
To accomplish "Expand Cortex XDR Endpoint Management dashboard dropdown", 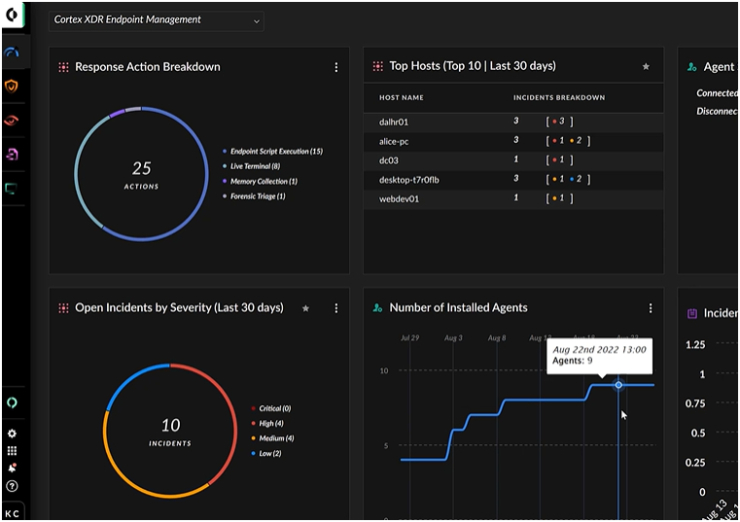I will [156, 20].
